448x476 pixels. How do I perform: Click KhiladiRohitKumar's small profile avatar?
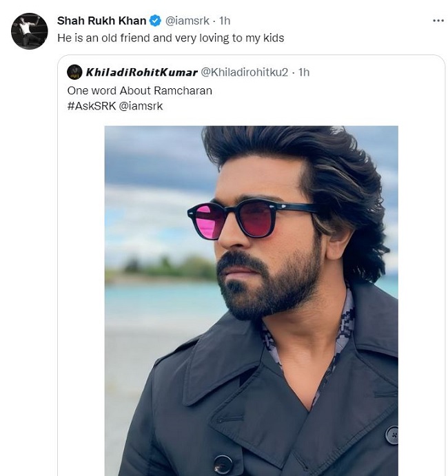coord(74,72)
